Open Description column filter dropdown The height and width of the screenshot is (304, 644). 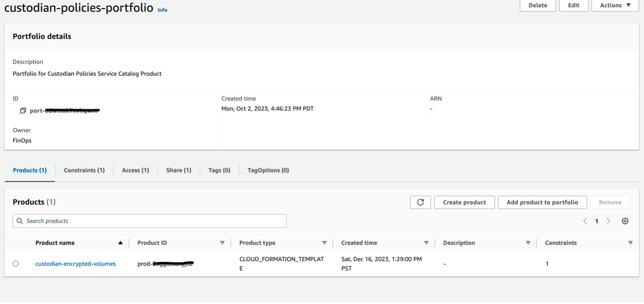528,242
